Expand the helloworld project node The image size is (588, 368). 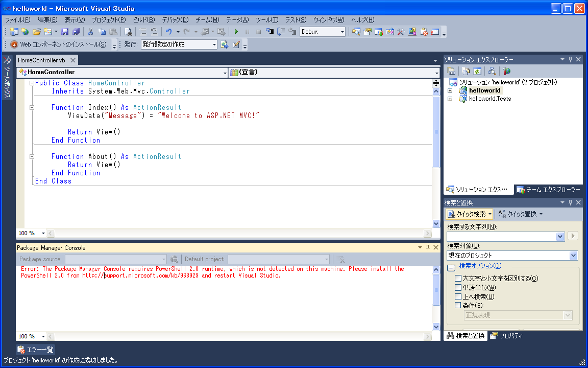pos(450,90)
